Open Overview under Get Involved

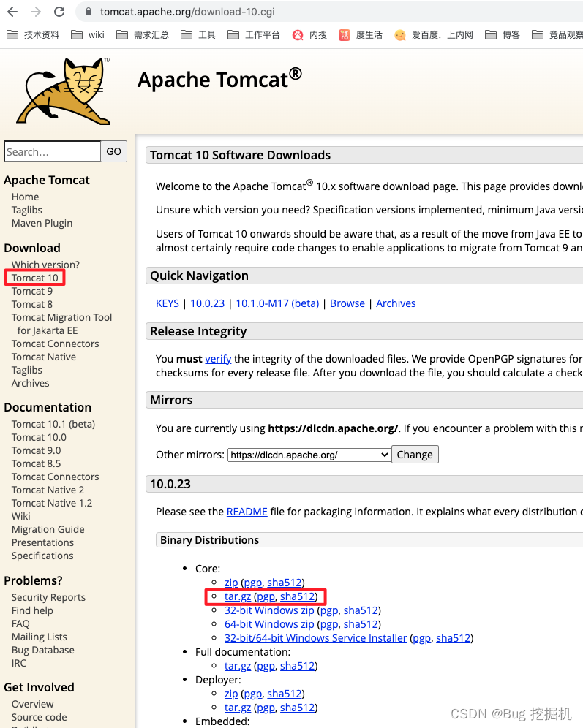tap(32, 705)
